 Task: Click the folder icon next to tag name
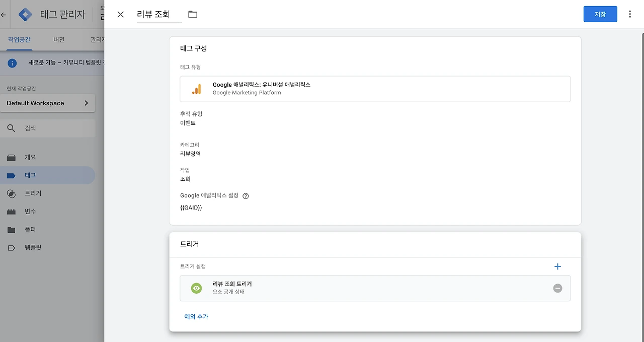(x=193, y=15)
